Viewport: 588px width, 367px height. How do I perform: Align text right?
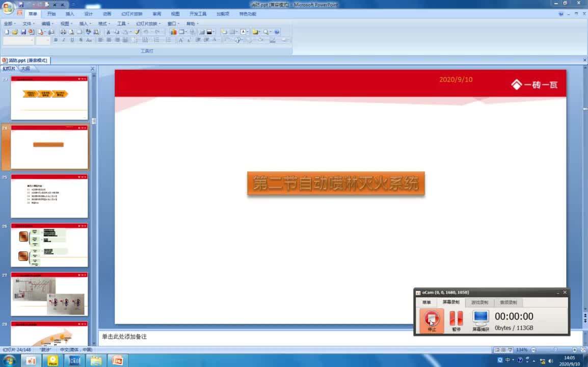pyautogui.click(x=117, y=40)
